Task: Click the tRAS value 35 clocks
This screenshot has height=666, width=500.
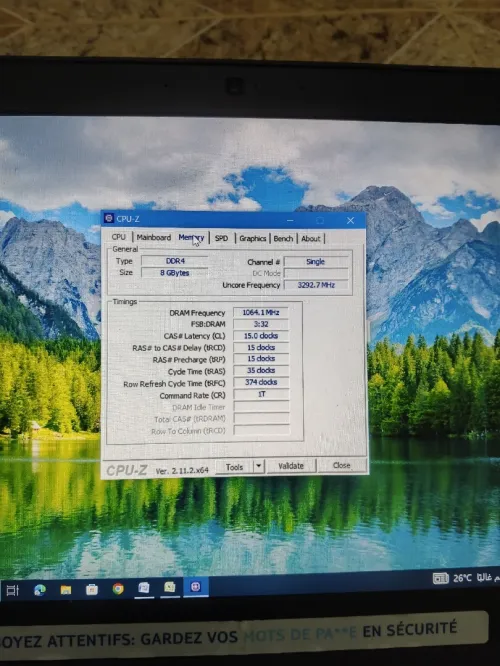Action: (261, 370)
